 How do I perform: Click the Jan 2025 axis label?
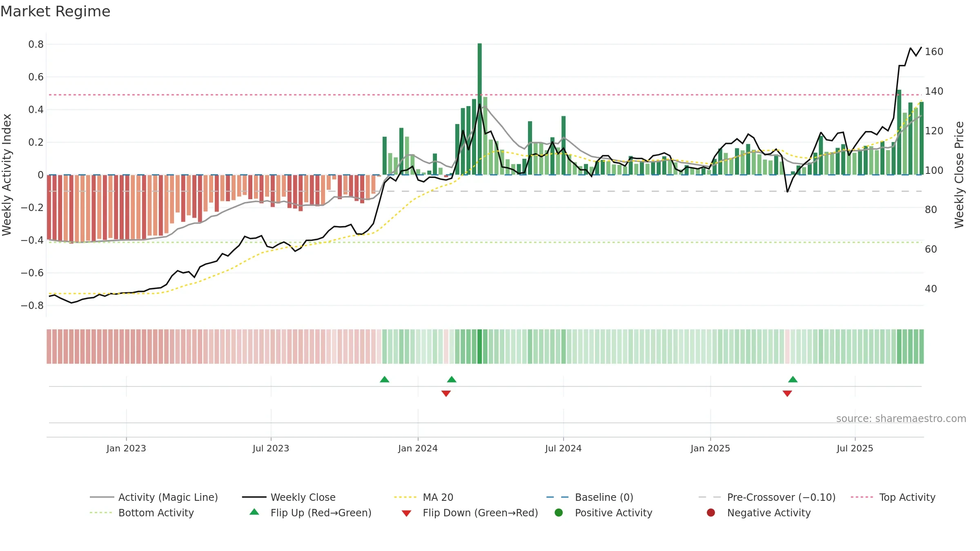point(710,449)
